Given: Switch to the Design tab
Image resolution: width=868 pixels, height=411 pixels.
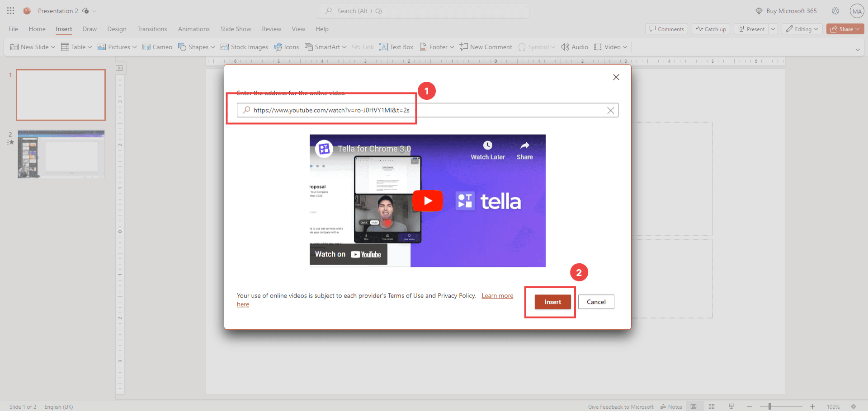Looking at the screenshot, I should [117, 29].
